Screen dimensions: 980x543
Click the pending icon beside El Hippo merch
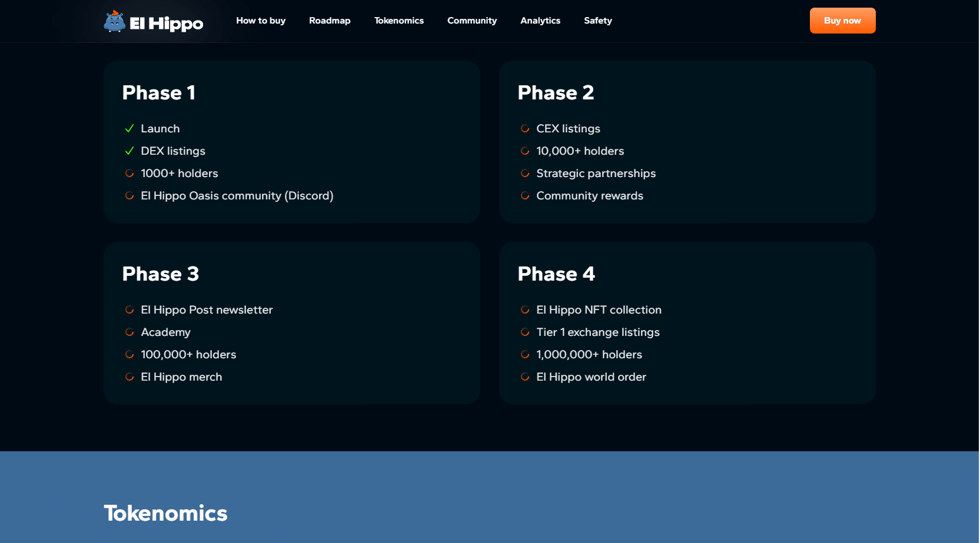129,377
